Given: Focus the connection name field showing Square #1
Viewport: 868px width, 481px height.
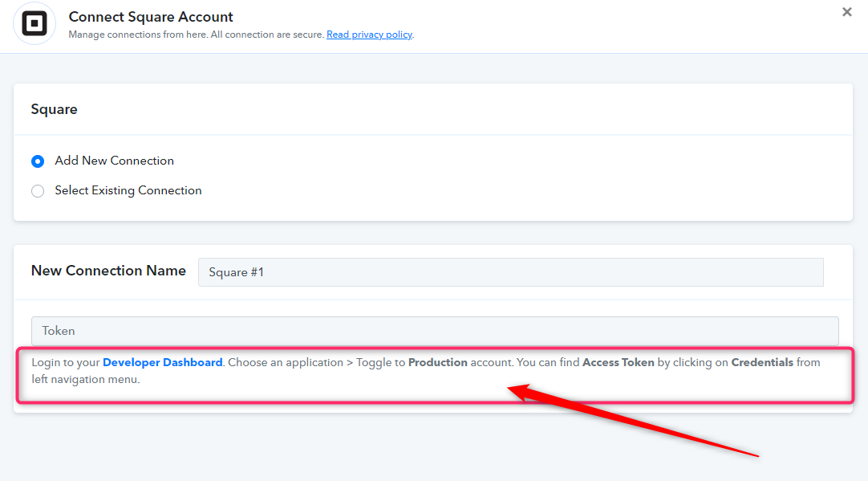Looking at the screenshot, I should coord(510,272).
